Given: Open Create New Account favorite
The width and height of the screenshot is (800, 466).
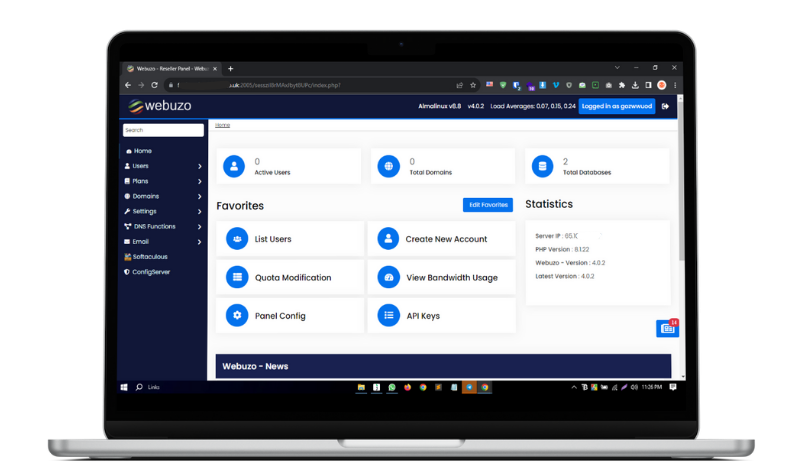Looking at the screenshot, I should click(x=441, y=239).
